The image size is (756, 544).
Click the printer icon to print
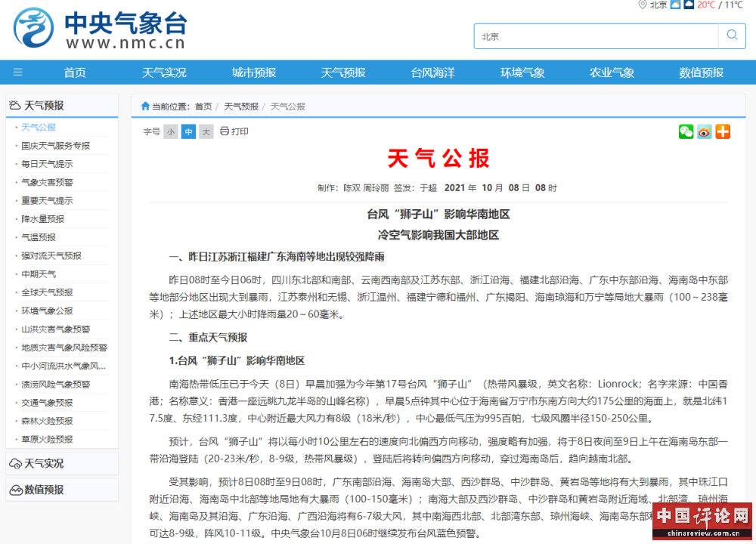pyautogui.click(x=225, y=131)
